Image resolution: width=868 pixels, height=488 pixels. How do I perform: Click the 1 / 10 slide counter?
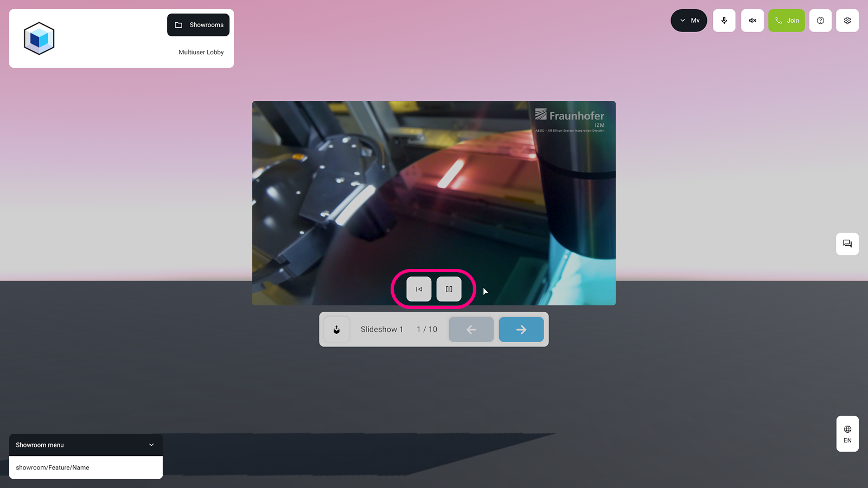click(x=426, y=329)
